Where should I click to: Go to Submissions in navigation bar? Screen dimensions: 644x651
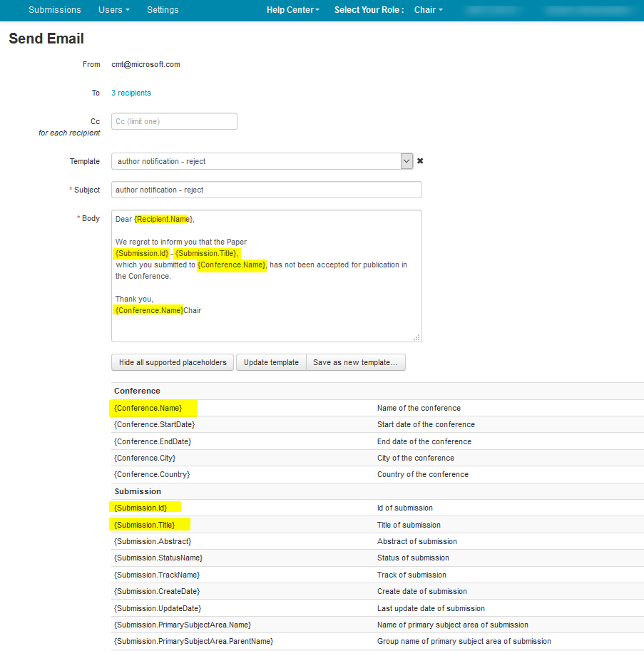pyautogui.click(x=55, y=10)
